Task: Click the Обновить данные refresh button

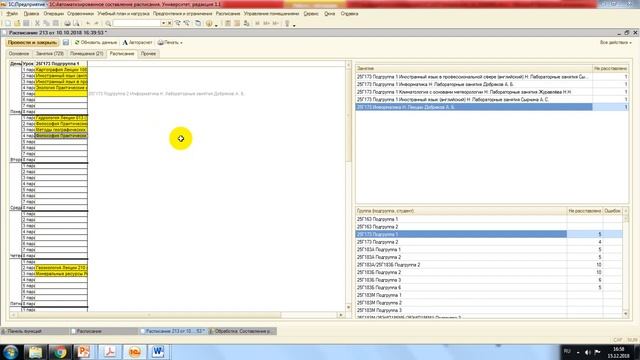Action: click(x=96, y=42)
